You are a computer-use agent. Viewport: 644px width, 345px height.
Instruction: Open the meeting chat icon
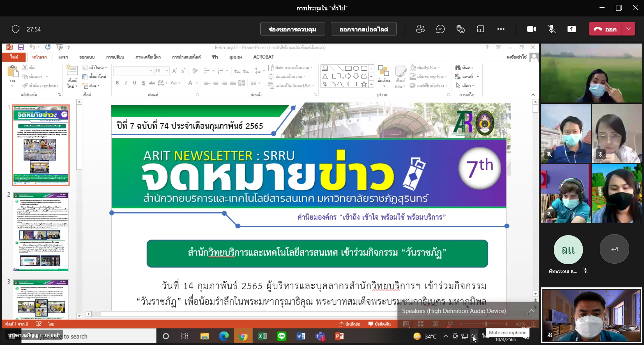point(440,29)
